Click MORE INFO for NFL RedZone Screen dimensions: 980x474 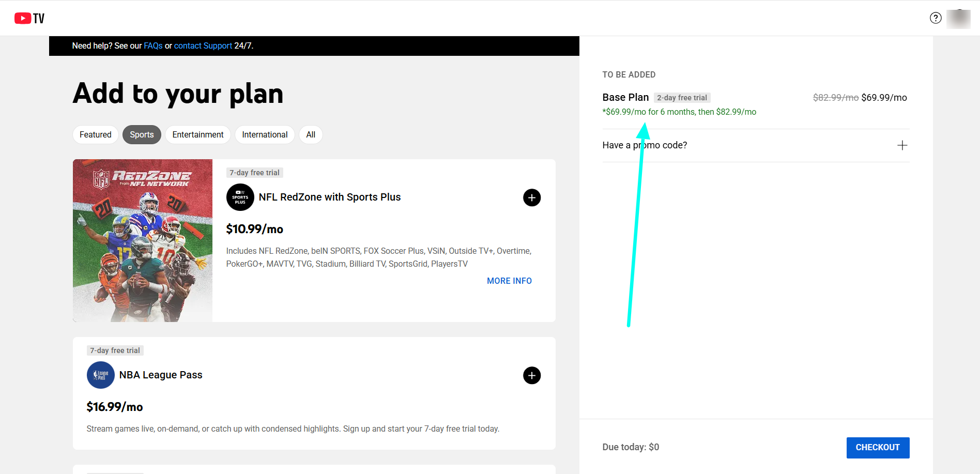coord(509,281)
